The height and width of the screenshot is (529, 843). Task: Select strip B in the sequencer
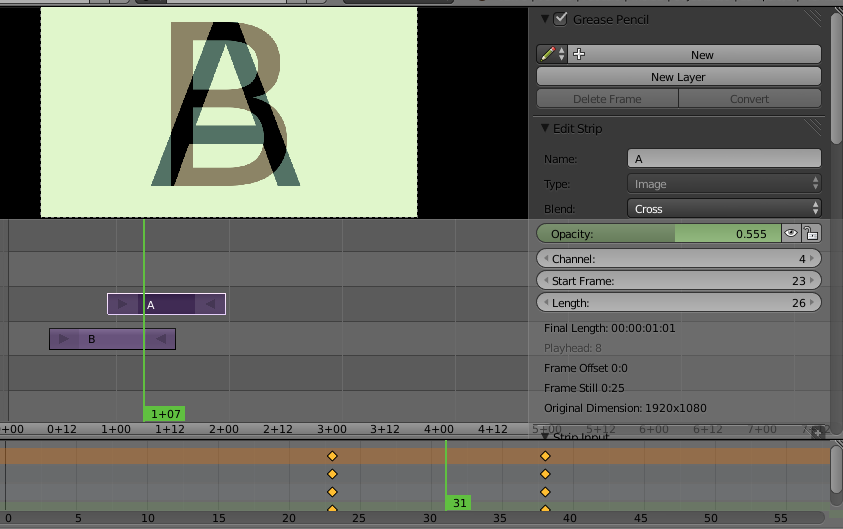pyautogui.click(x=112, y=339)
